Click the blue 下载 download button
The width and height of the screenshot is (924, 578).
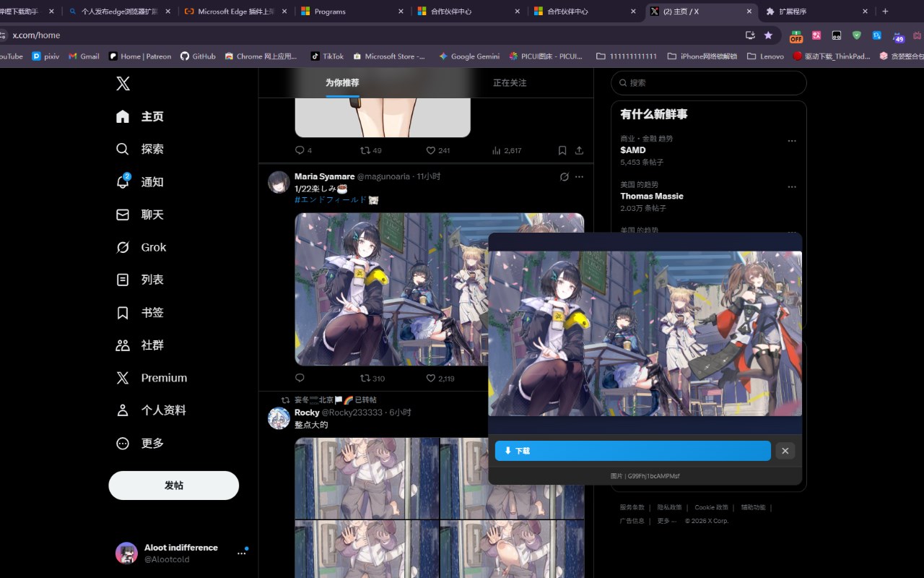tap(632, 451)
